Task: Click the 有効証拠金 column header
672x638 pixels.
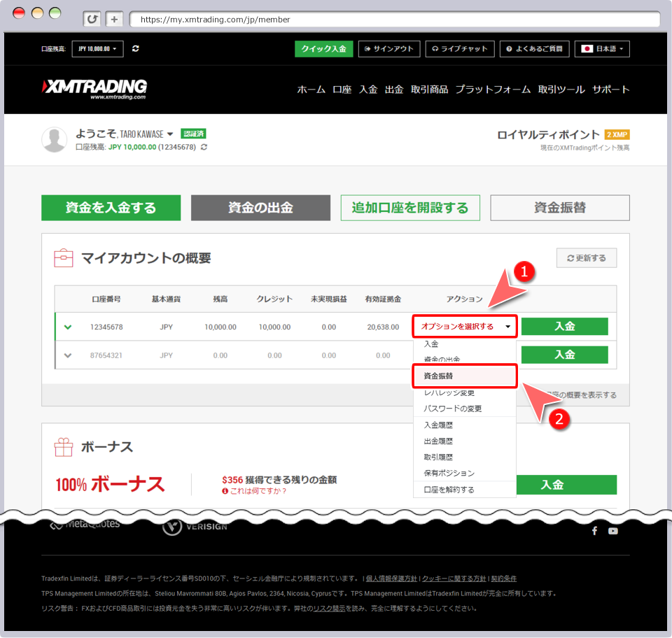Action: coord(383,299)
